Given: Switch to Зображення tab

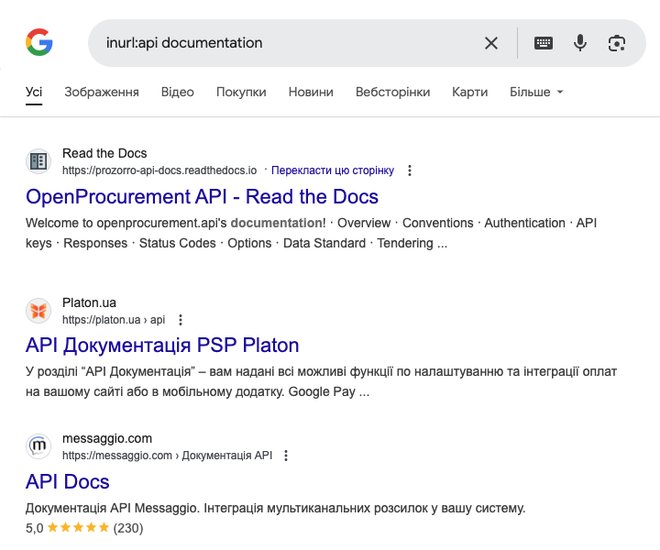Looking at the screenshot, I should coord(101,92).
